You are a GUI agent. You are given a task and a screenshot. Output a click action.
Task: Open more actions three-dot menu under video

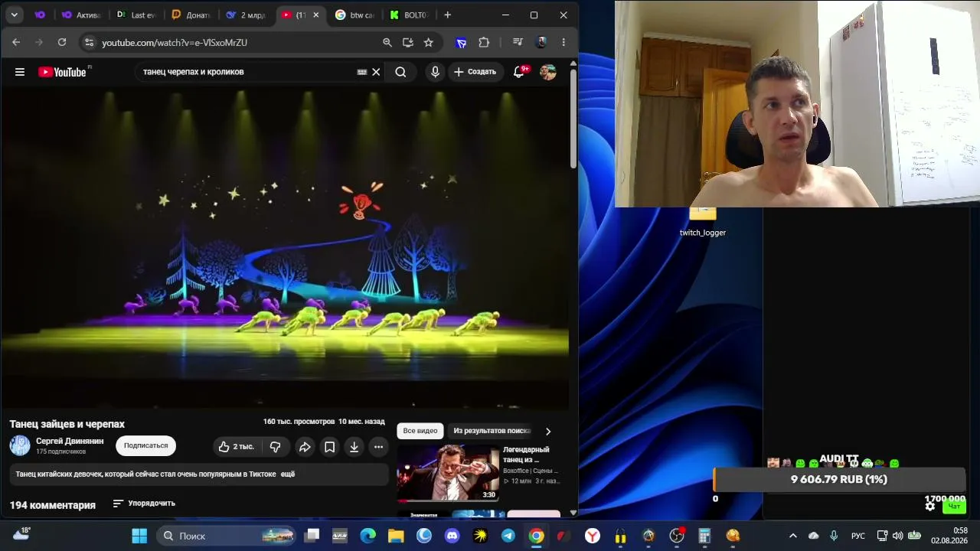pos(378,447)
